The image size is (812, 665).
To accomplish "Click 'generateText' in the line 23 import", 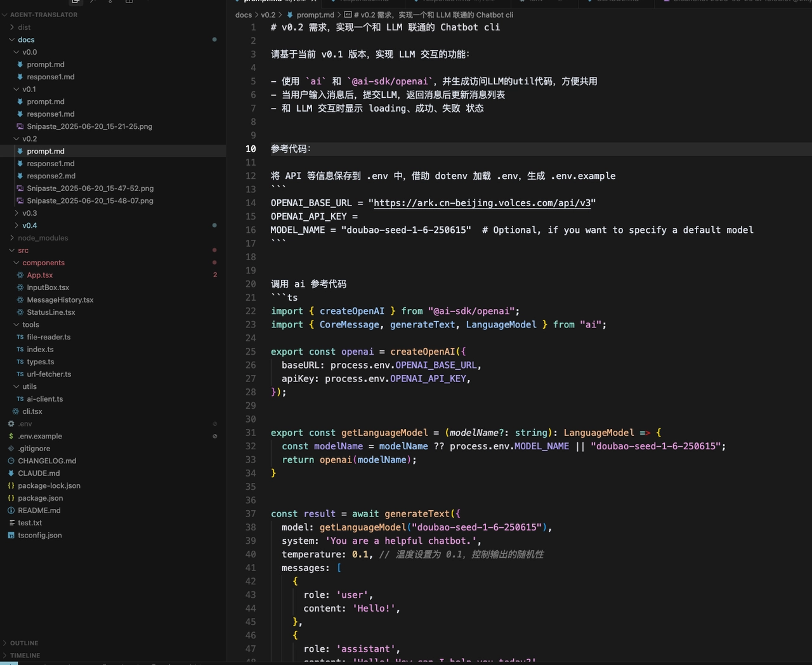I will (422, 325).
